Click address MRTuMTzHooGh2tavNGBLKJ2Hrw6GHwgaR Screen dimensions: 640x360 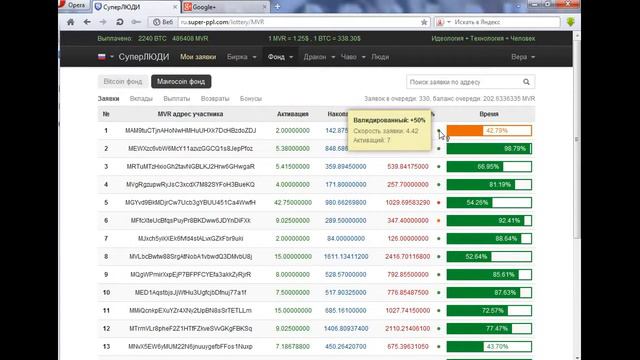[x=191, y=167]
